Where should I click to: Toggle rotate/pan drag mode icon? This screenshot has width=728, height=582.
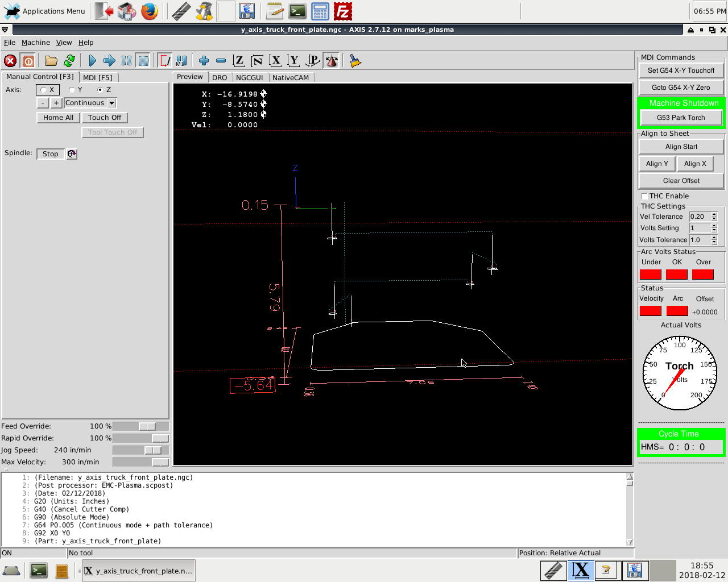(332, 61)
